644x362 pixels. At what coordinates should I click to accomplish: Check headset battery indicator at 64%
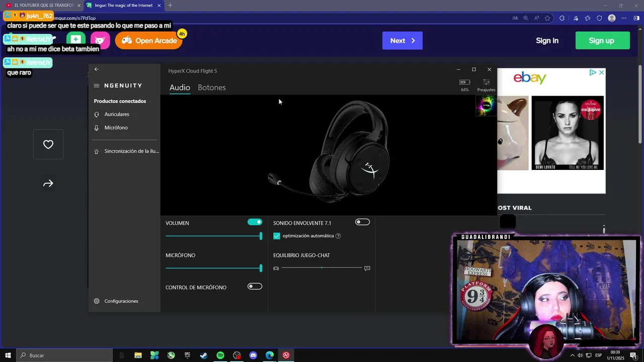point(464,84)
